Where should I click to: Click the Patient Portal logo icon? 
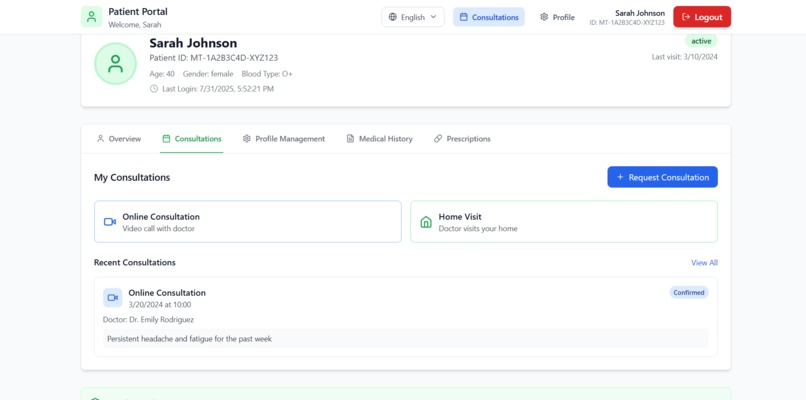pyautogui.click(x=91, y=16)
